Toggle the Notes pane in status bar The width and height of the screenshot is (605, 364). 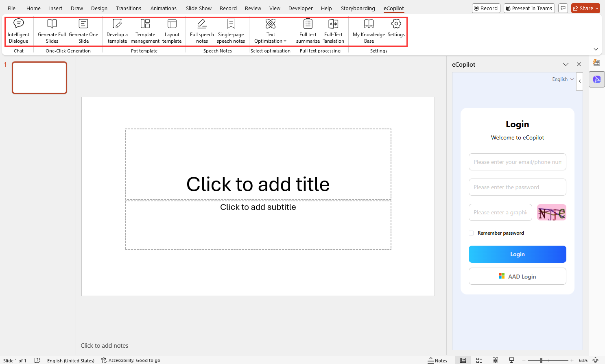click(437, 360)
